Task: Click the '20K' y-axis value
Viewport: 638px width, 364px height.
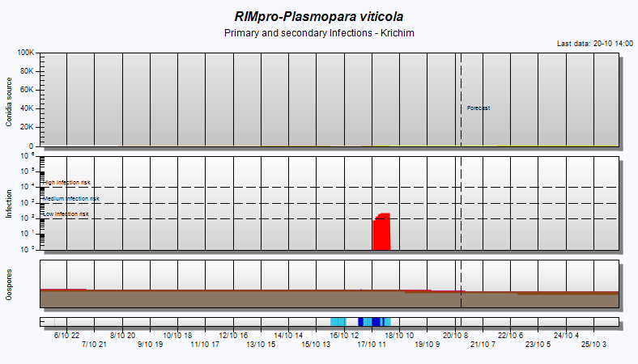Action: click(27, 127)
